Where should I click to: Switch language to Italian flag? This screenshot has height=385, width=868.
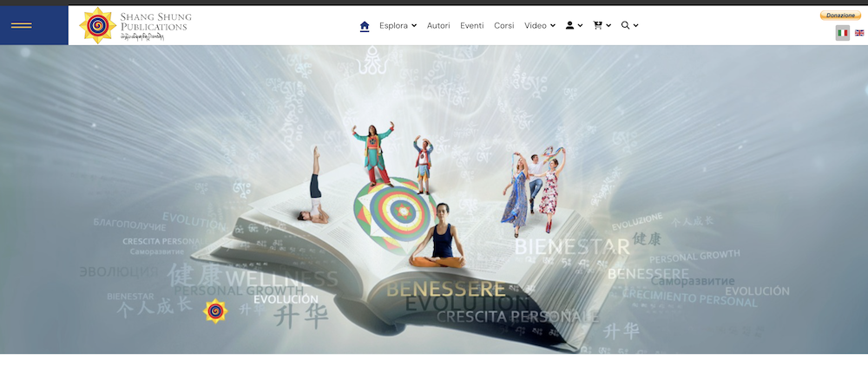842,33
